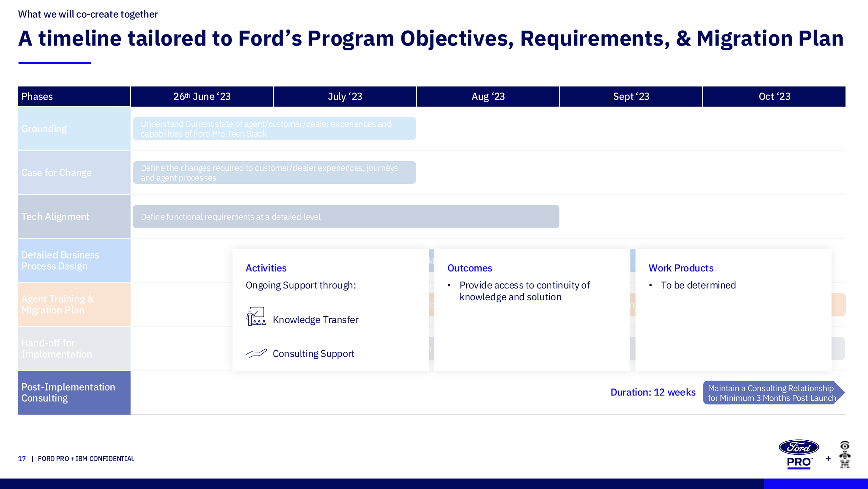The image size is (868, 489).
Task: Click the Activities heading
Action: tap(266, 268)
